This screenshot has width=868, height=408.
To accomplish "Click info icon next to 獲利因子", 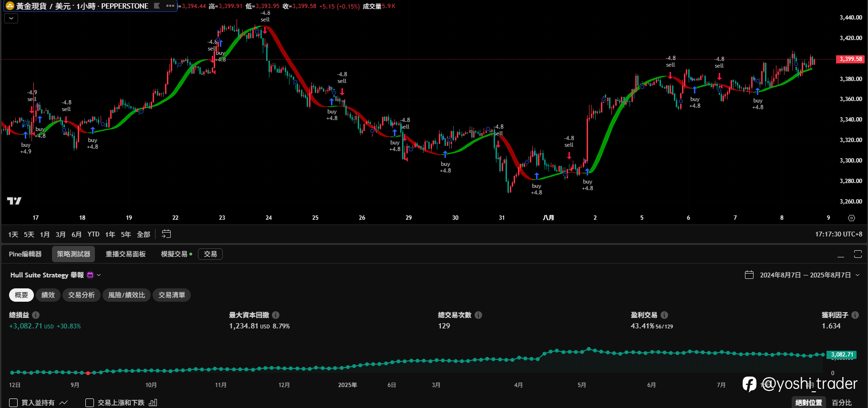I will (855, 315).
